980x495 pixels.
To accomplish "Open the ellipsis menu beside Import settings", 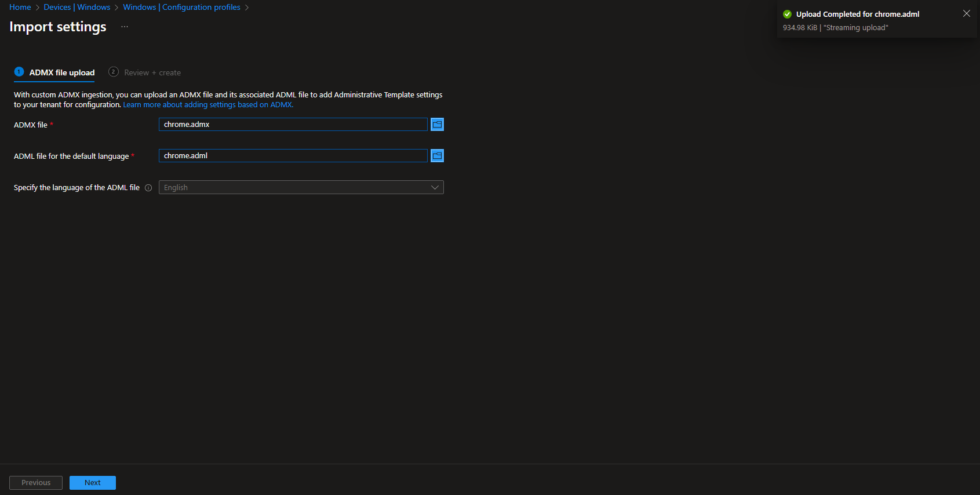I will pos(125,27).
